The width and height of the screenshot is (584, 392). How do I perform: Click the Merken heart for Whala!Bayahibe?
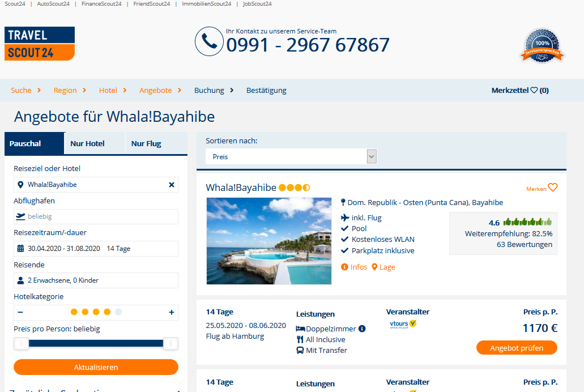(x=553, y=188)
